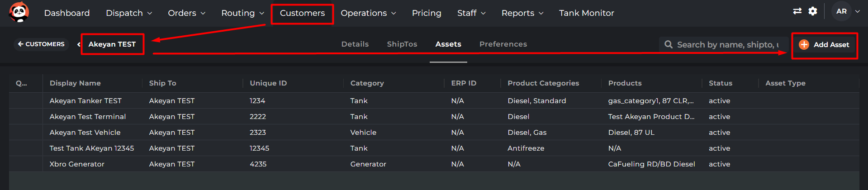Click the AR user avatar

click(841, 11)
